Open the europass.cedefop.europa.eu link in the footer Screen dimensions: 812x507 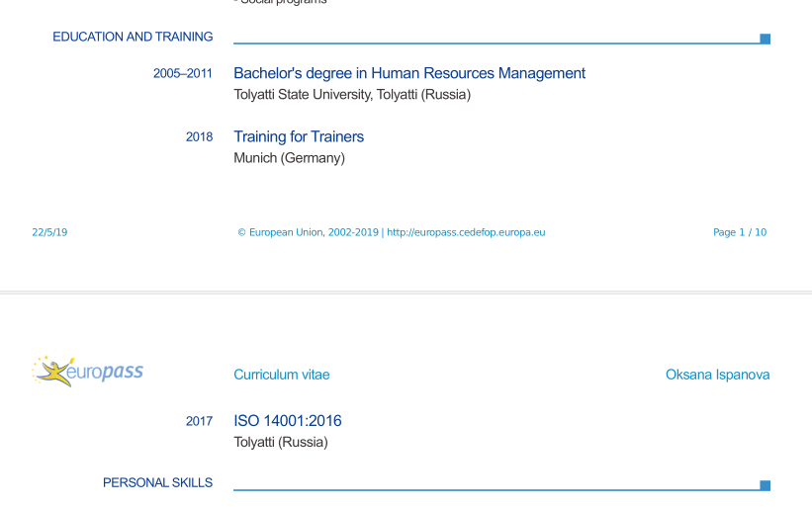coord(466,233)
